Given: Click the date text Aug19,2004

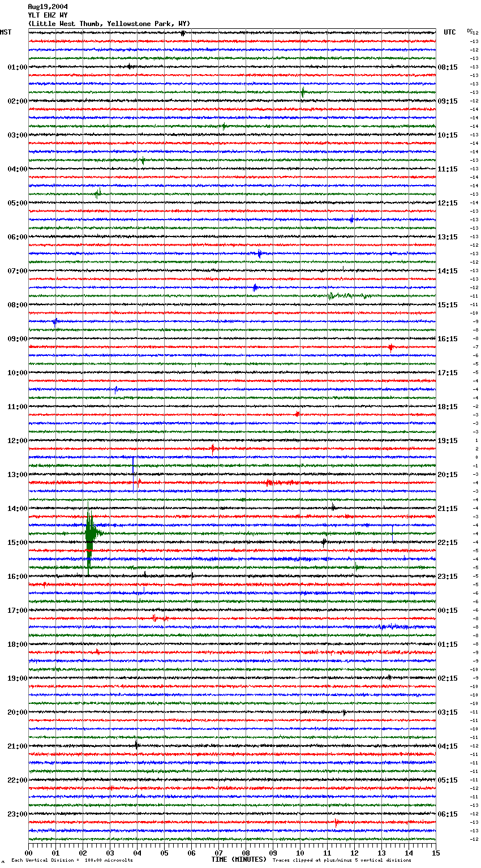Looking at the screenshot, I should pos(48,7).
